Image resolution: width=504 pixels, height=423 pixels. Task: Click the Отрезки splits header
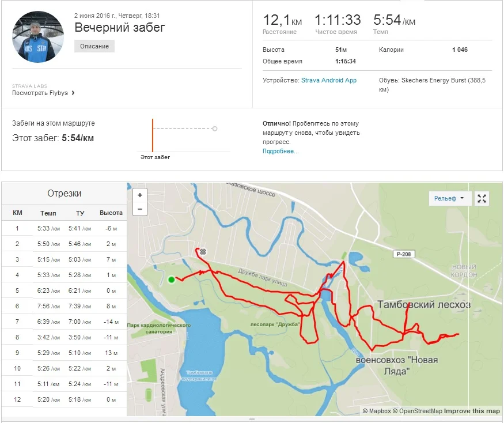64,194
